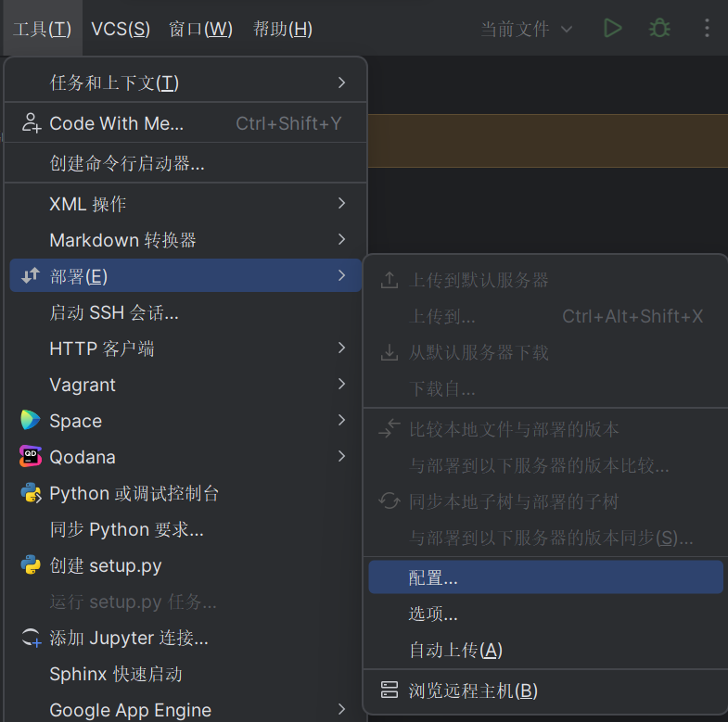Viewport: 728px width, 722px height.
Task: Click the Python icon beside 创建 setup.py
Action: pyautogui.click(x=31, y=565)
